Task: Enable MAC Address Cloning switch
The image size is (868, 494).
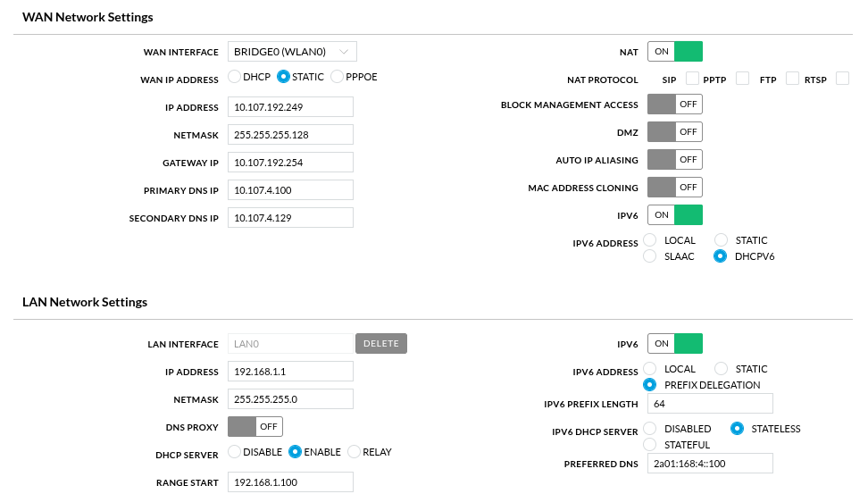Action: (x=674, y=188)
